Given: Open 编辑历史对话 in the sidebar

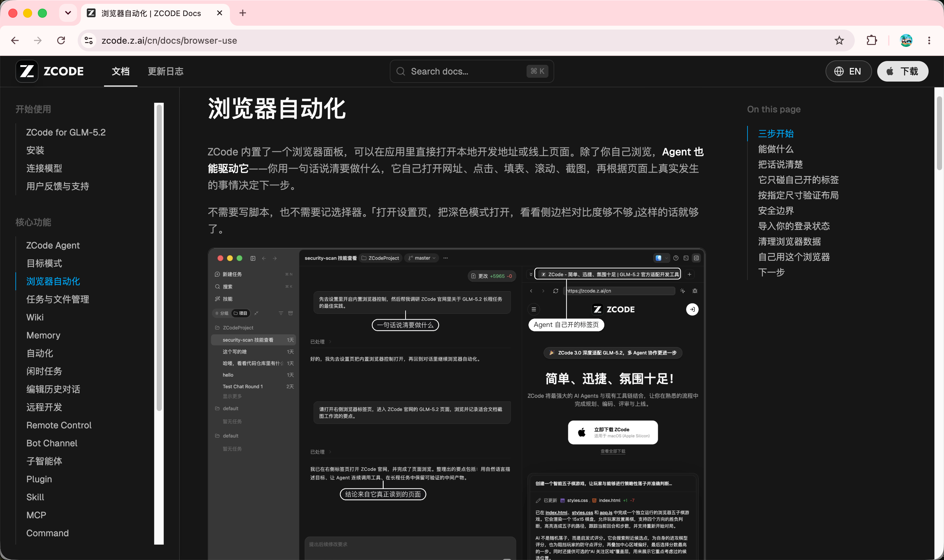Looking at the screenshot, I should [x=53, y=389].
